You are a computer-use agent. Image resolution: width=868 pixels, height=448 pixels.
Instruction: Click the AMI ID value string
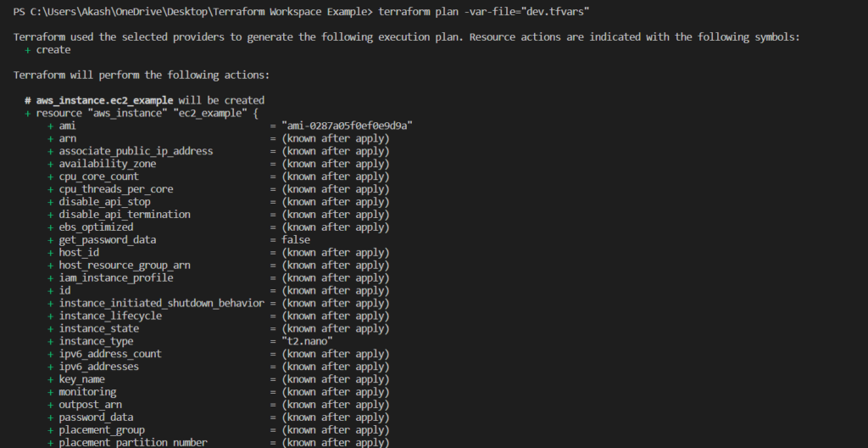point(347,126)
